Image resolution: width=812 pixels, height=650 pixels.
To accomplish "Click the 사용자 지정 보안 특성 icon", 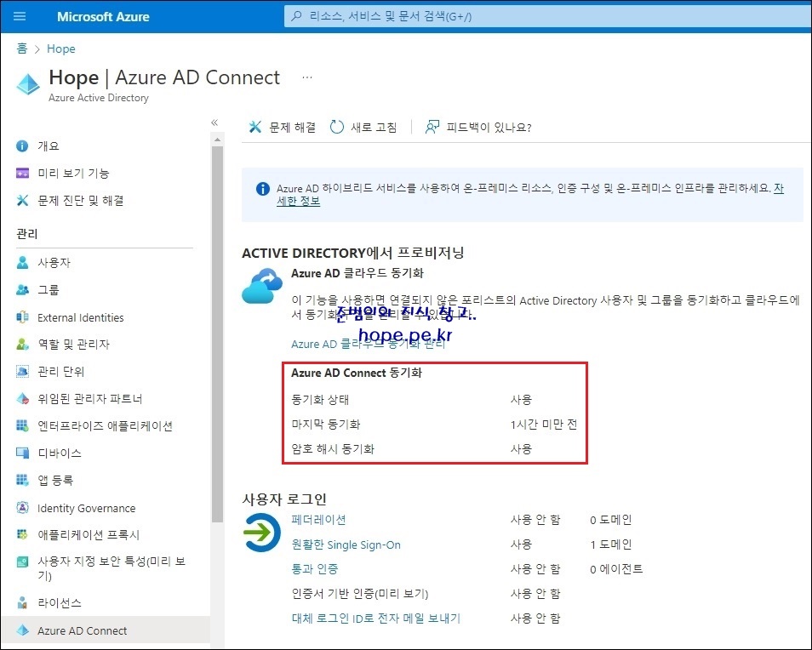I will [22, 562].
